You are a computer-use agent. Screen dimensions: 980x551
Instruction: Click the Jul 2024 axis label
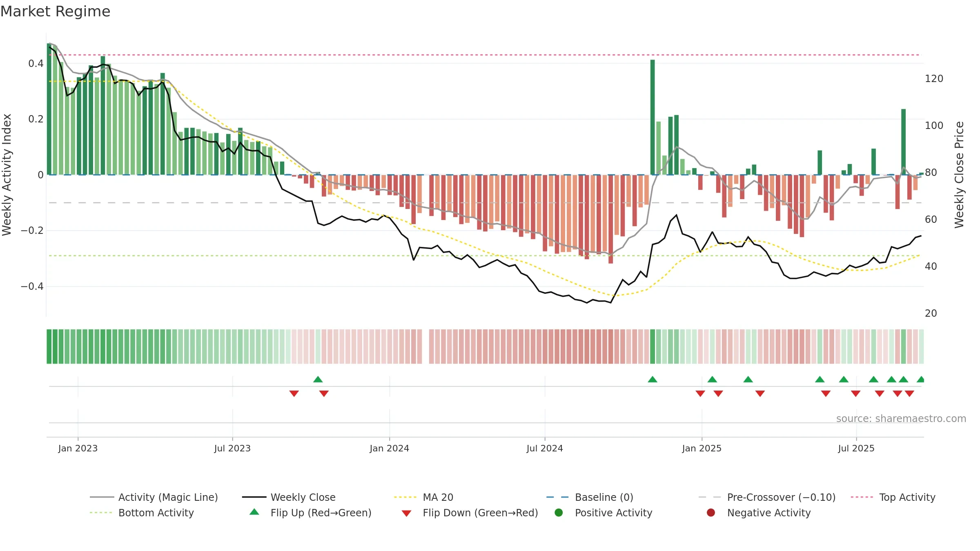tap(545, 448)
